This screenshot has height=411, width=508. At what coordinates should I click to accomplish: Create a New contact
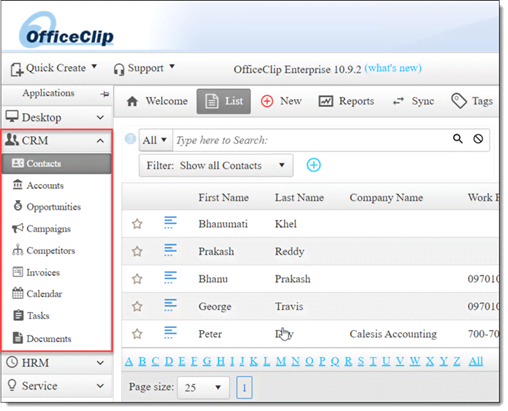281,101
